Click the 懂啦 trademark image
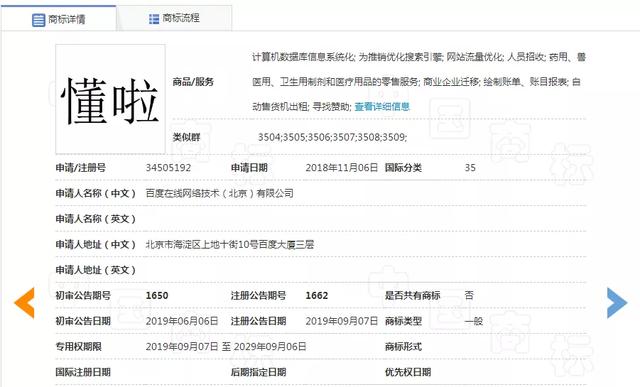The width and height of the screenshot is (640, 387). 110,99
